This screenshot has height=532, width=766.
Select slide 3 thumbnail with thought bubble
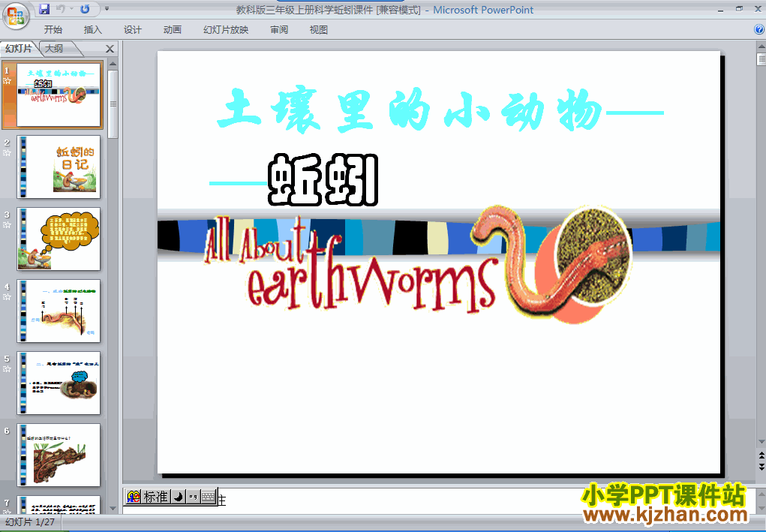(x=59, y=239)
